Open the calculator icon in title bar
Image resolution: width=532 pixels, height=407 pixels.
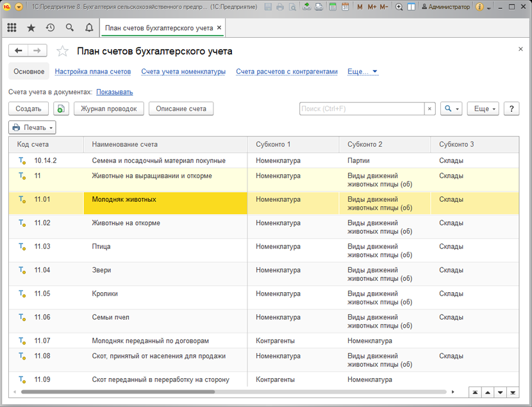[x=333, y=7]
